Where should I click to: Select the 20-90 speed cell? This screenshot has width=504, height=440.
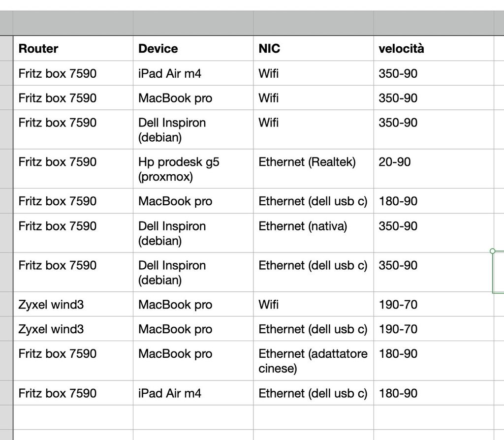[433, 168]
